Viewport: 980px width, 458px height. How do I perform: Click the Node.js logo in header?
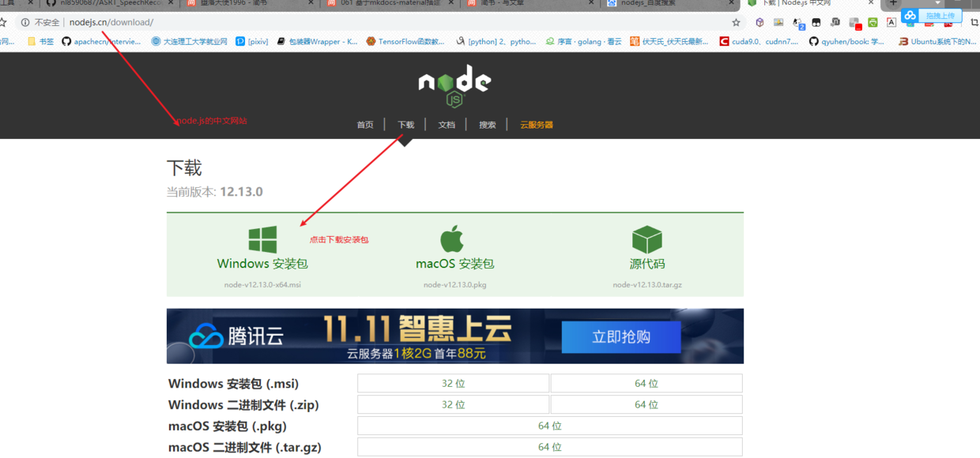(454, 85)
